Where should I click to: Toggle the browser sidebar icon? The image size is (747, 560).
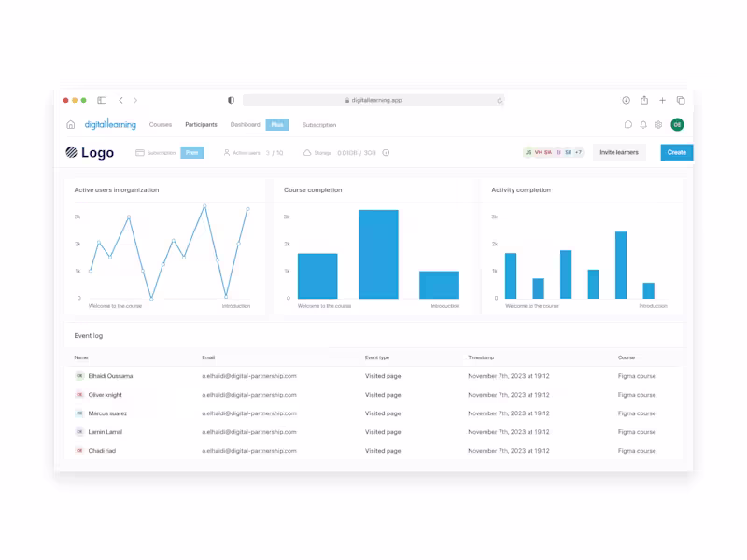click(x=102, y=100)
